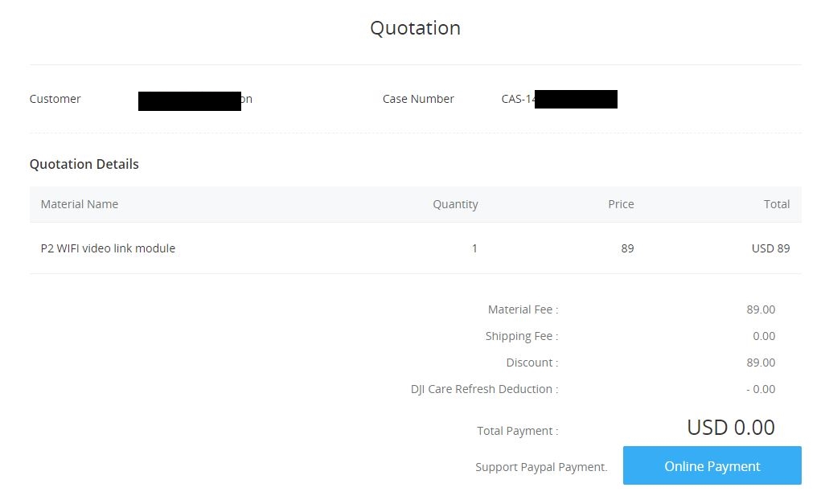This screenshot has height=504, width=825.
Task: Click the Quantity column header
Action: coord(455,204)
